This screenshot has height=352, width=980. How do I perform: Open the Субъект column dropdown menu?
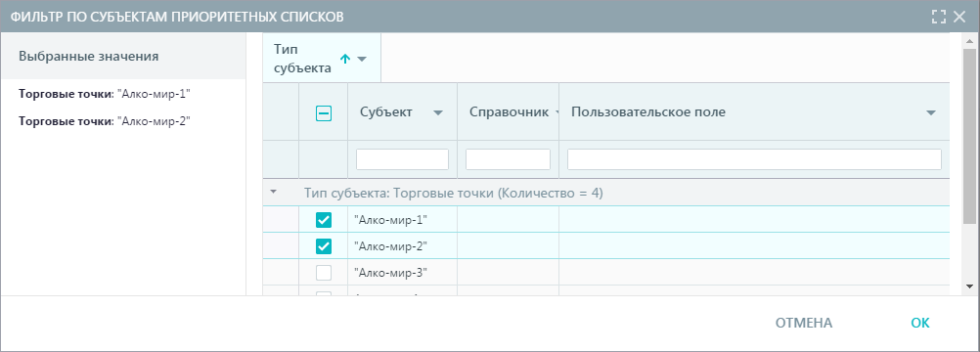(x=438, y=113)
